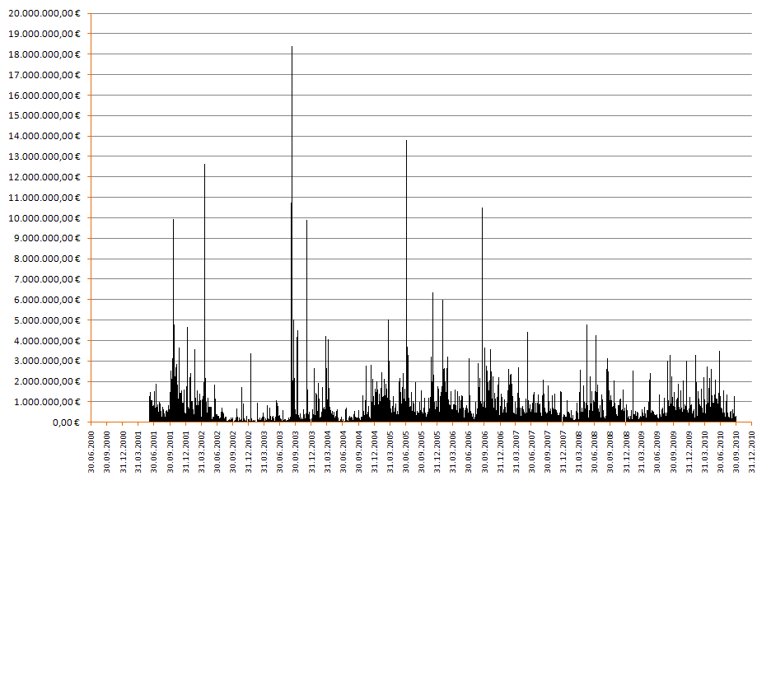
Task: Select the 31.03.2006 x-axis date
Action: (453, 452)
